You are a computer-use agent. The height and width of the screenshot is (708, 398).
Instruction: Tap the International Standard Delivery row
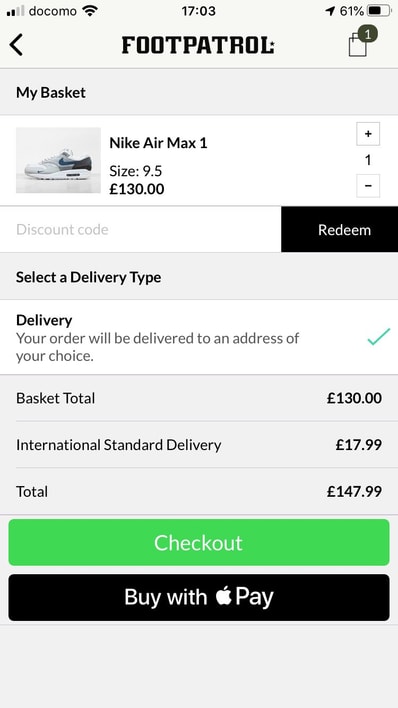click(x=199, y=445)
